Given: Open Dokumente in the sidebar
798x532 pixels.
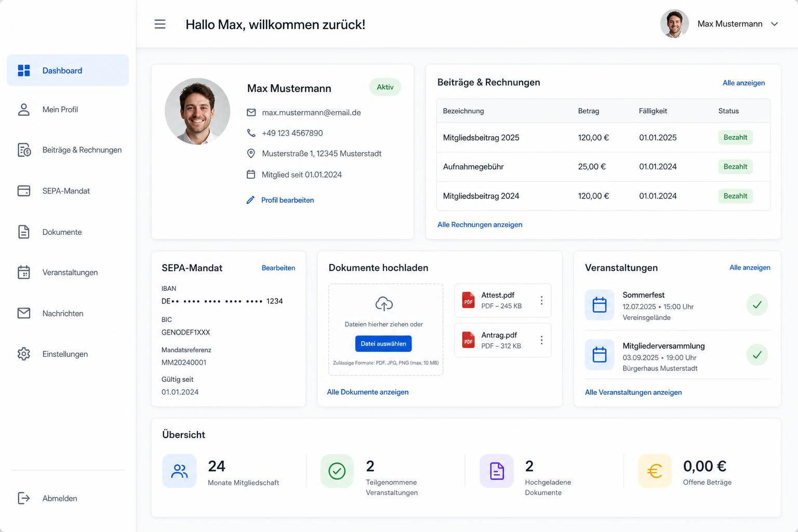Looking at the screenshot, I should pyautogui.click(x=68, y=232).
